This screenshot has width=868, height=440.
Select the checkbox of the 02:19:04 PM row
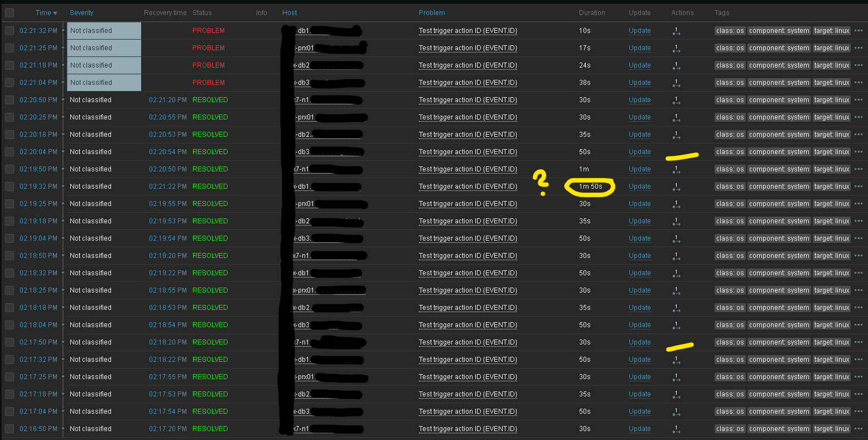tap(9, 238)
